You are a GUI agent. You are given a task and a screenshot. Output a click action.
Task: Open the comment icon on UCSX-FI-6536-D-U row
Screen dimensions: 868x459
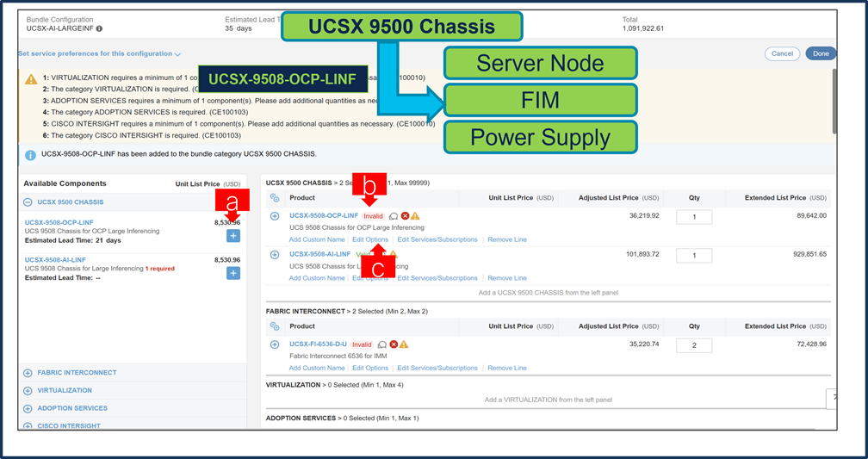pos(382,344)
